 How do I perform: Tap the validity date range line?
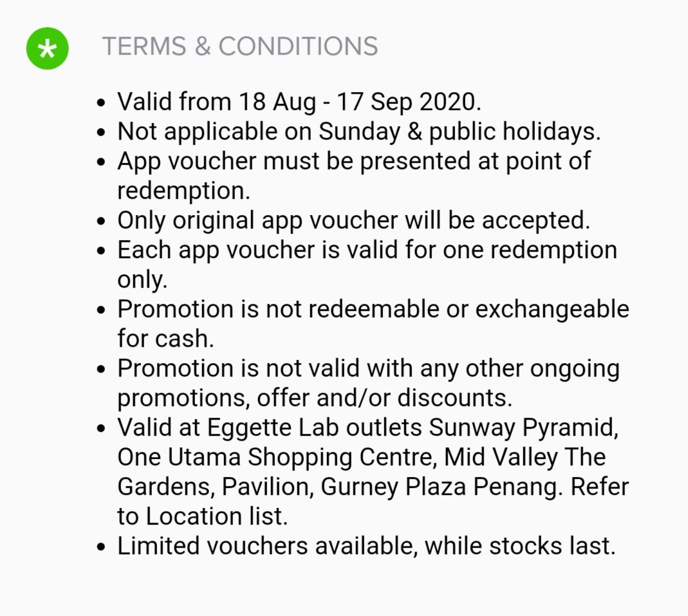[299, 102]
